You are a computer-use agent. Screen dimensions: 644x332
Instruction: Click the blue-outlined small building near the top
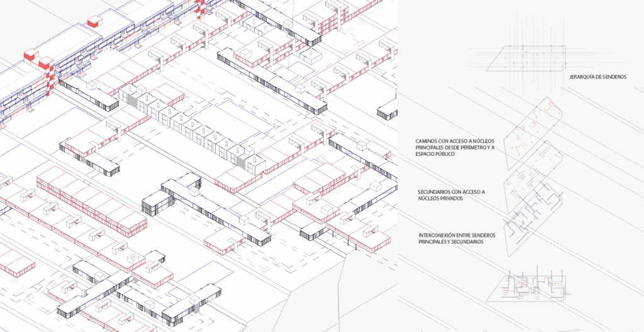pos(311,55)
